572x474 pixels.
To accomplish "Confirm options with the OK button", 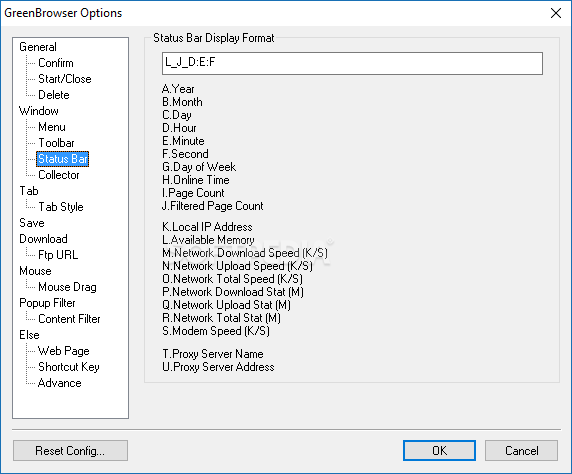I will click(x=439, y=451).
